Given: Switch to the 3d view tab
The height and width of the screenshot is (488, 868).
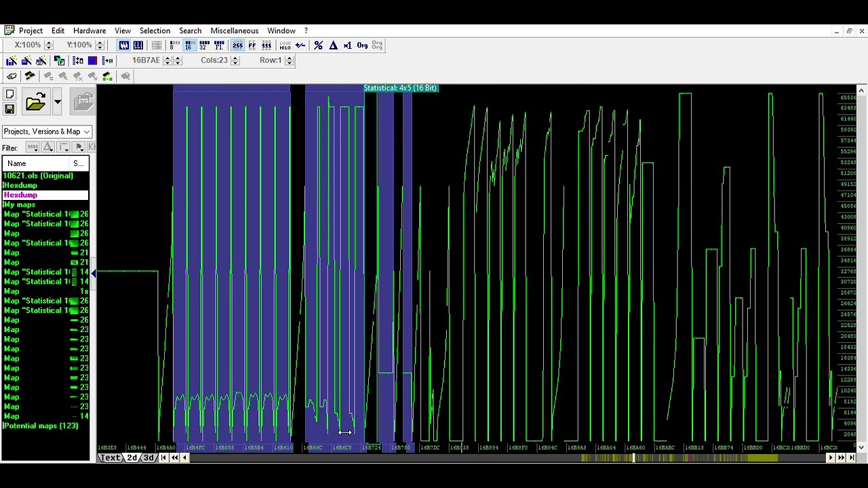Looking at the screenshot, I should tap(148, 458).
